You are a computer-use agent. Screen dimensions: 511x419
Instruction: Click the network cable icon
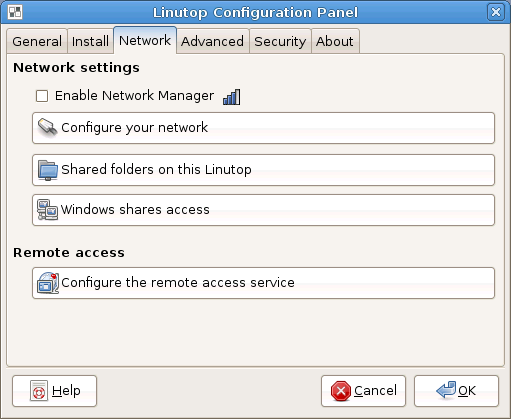[x=47, y=128]
